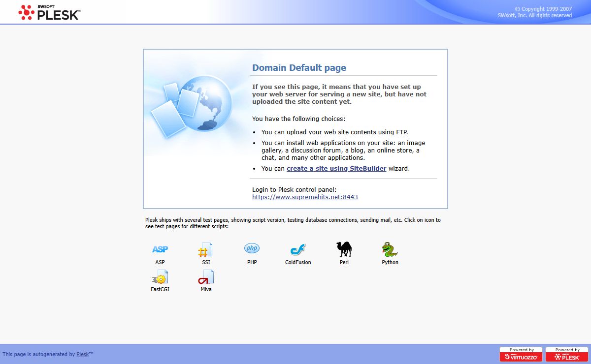Click the PHP label under its icon
Viewport: 591px width, 364px height.
(x=252, y=262)
